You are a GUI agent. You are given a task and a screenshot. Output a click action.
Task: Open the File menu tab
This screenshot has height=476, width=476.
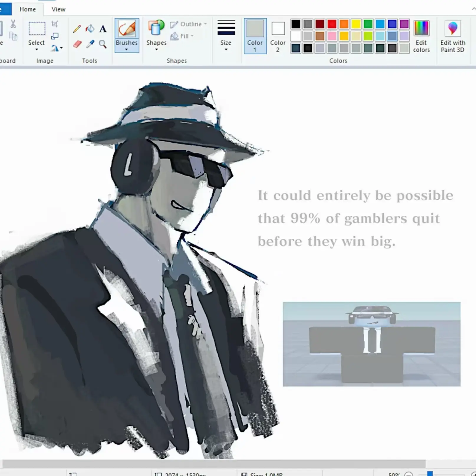(6, 9)
